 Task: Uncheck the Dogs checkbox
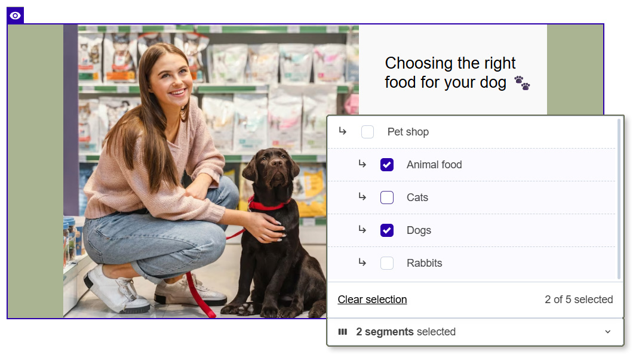(387, 230)
